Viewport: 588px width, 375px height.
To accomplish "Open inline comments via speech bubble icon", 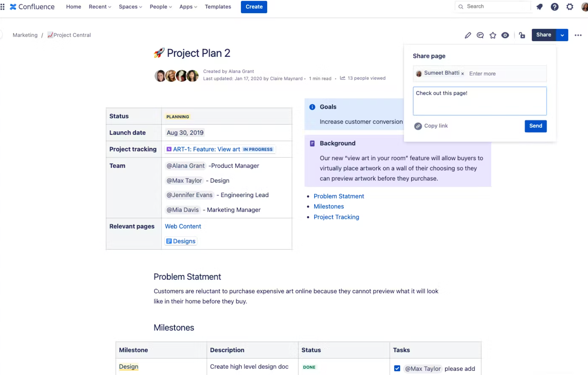I will tap(480, 35).
